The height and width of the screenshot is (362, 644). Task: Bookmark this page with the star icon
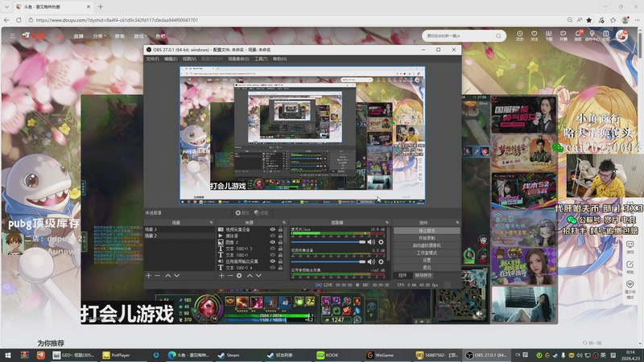[589, 19]
